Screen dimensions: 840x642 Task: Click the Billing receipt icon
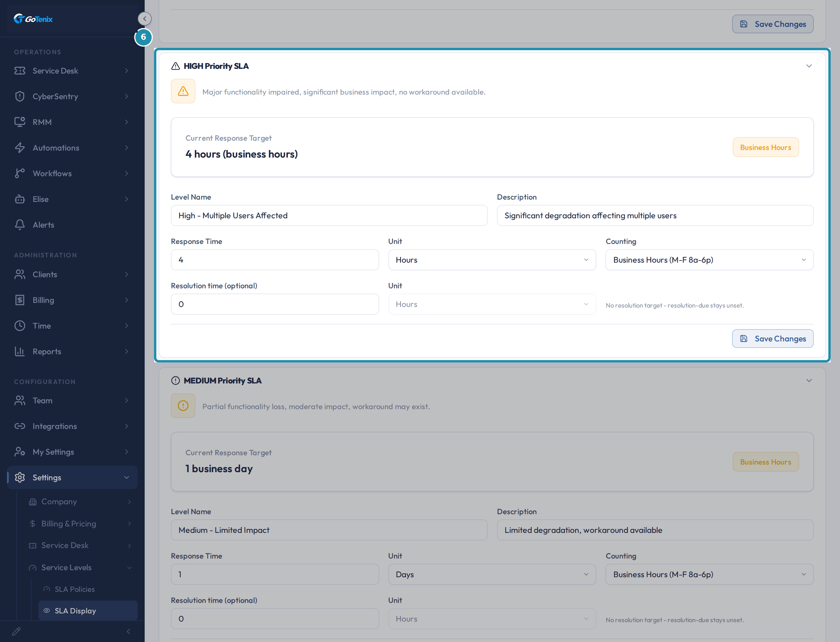20,300
